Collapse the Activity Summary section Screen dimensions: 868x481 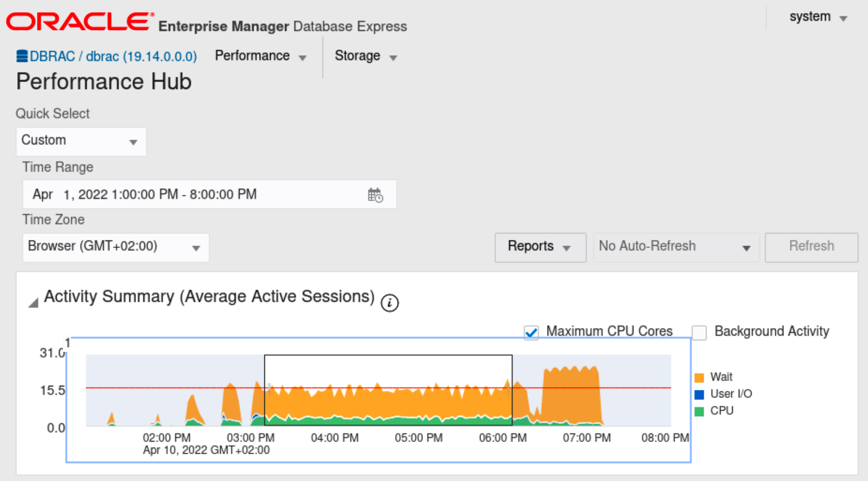(x=33, y=303)
